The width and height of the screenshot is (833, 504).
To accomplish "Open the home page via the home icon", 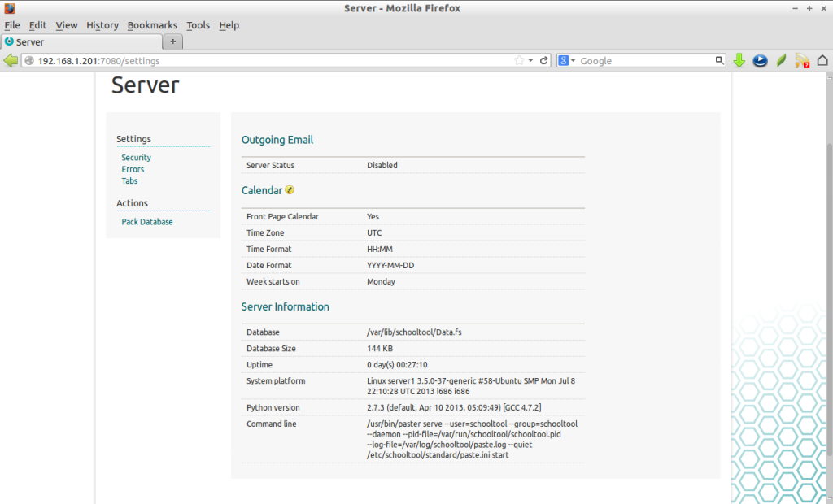I will (x=822, y=60).
